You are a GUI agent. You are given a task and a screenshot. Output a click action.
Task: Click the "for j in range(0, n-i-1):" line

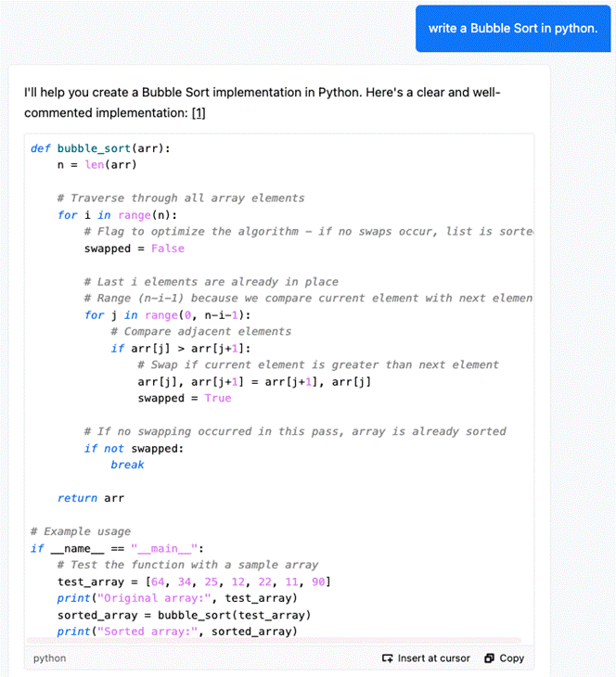point(167,315)
